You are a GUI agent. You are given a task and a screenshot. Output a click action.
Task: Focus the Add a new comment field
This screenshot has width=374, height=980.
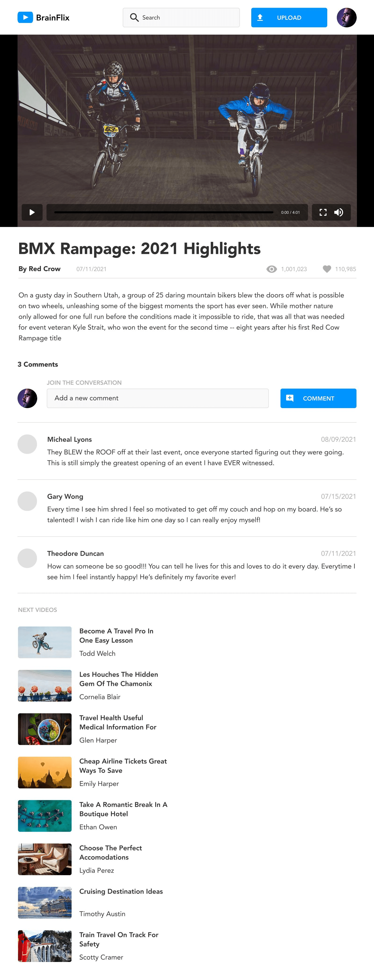coord(157,398)
